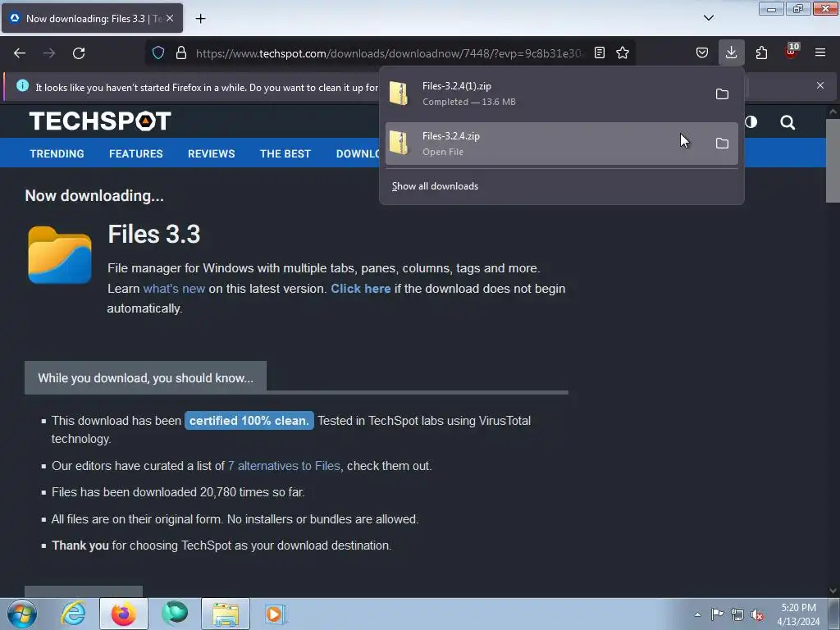Select the Firefox taskbar button
The height and width of the screenshot is (630, 840).
124,614
